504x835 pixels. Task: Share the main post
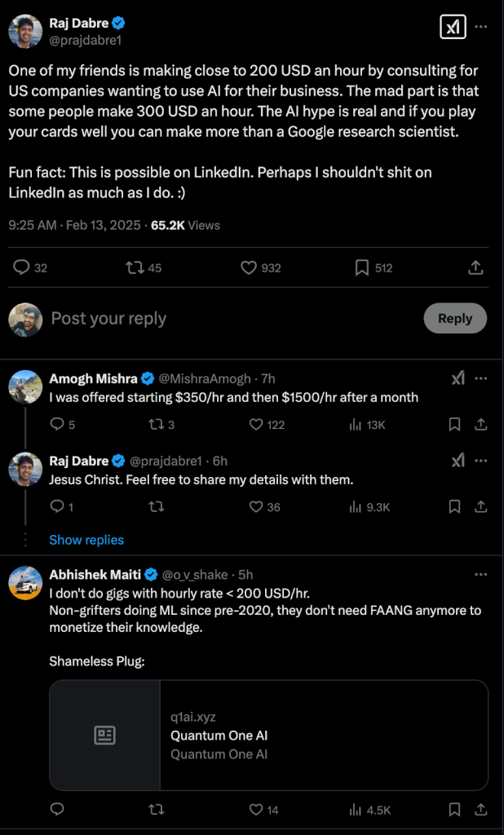(x=476, y=267)
